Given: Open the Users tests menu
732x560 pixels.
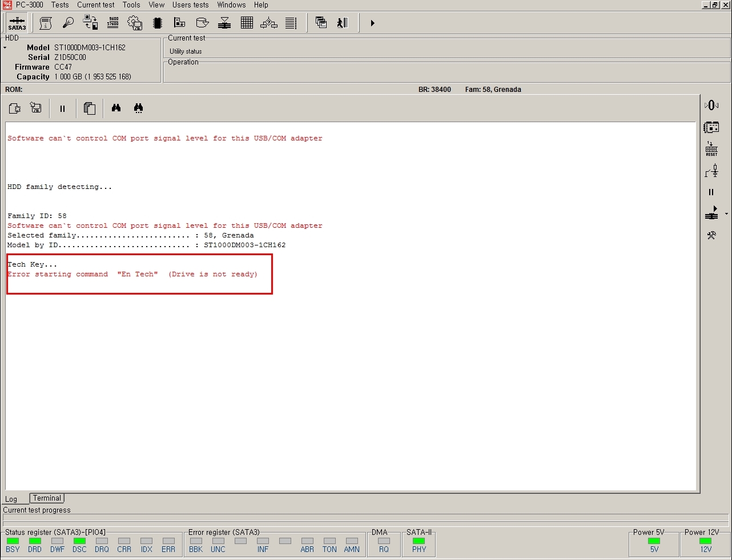Looking at the screenshot, I should (191, 5).
